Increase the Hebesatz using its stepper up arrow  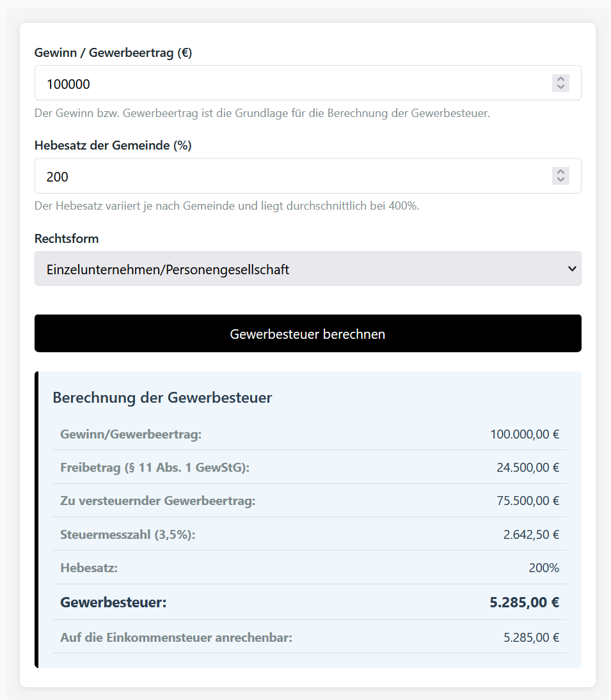560,171
